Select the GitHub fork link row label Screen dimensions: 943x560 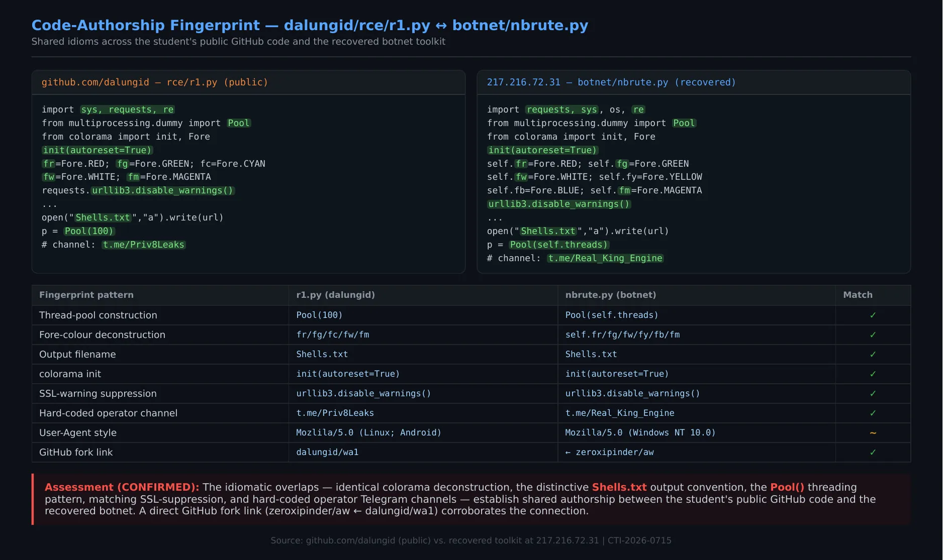coord(76,453)
